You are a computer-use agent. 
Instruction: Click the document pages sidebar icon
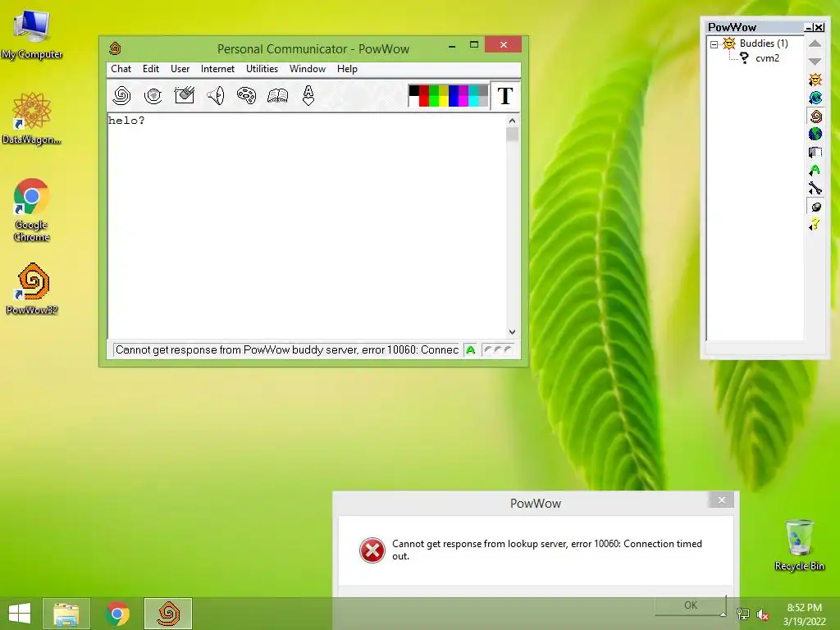point(815,152)
